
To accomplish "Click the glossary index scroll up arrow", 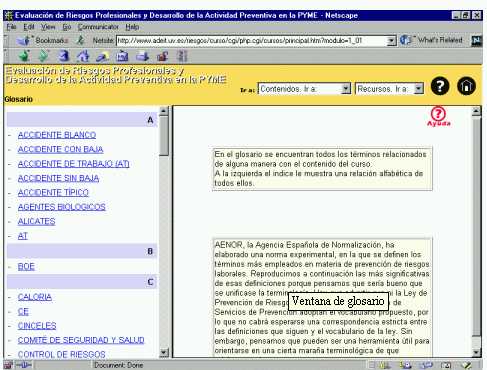I will [x=164, y=111].
